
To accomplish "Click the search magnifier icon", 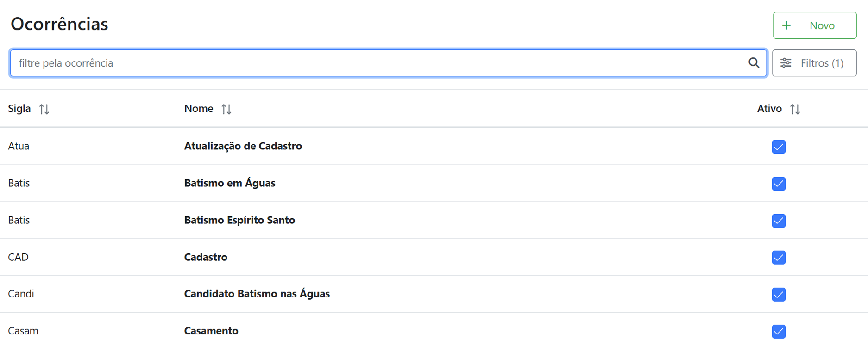I will [x=754, y=63].
